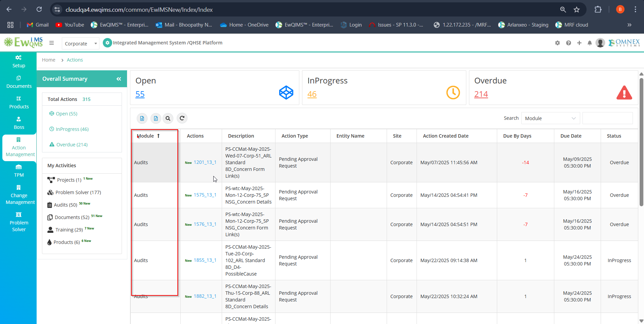
Task: Click the Overdue warning triangle icon
Action: point(624,93)
